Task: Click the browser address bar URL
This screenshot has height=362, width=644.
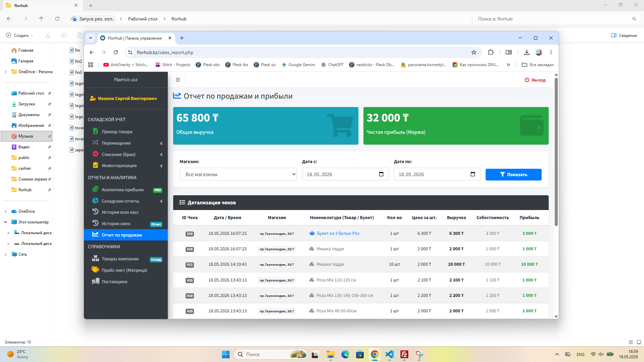Action: pyautogui.click(x=165, y=52)
